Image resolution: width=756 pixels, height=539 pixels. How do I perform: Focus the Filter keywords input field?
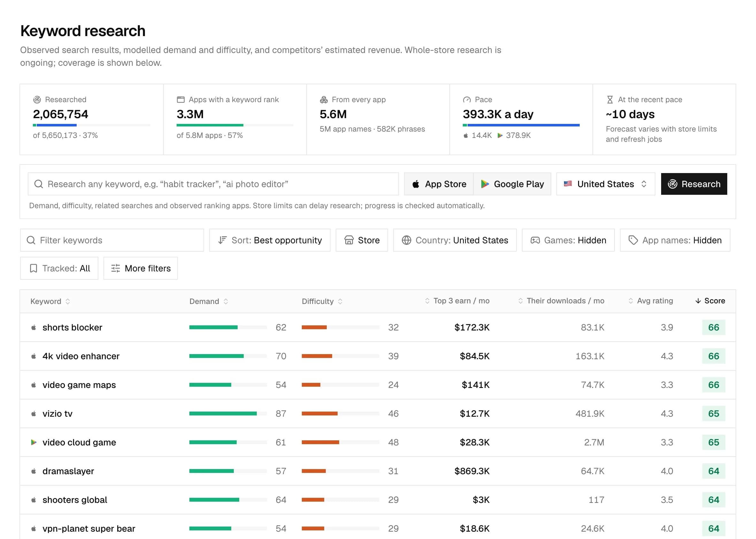(112, 240)
